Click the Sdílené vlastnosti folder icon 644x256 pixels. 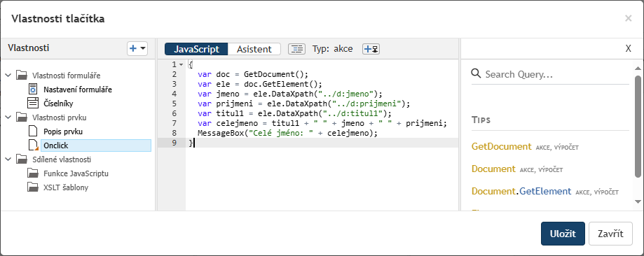coord(21,159)
